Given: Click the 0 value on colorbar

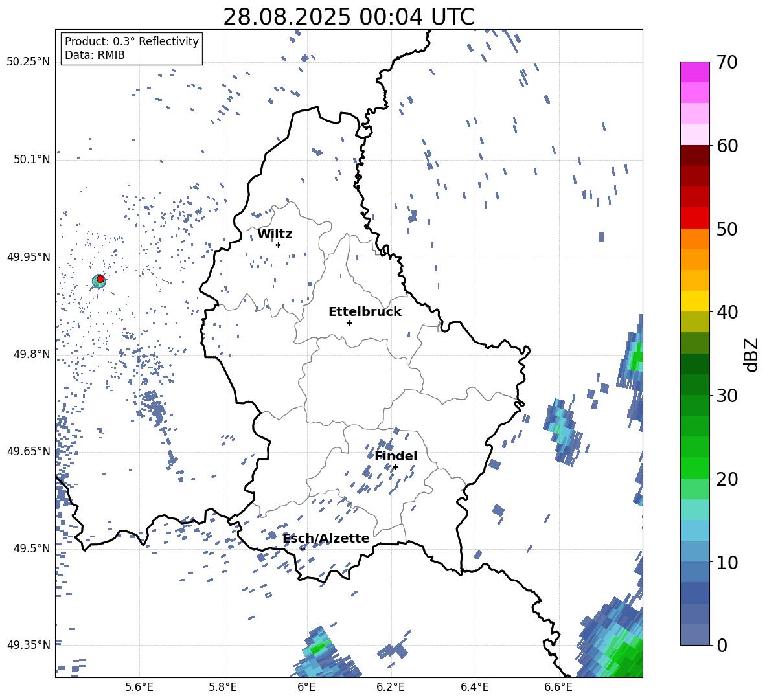Looking at the screenshot, I should pos(722,645).
